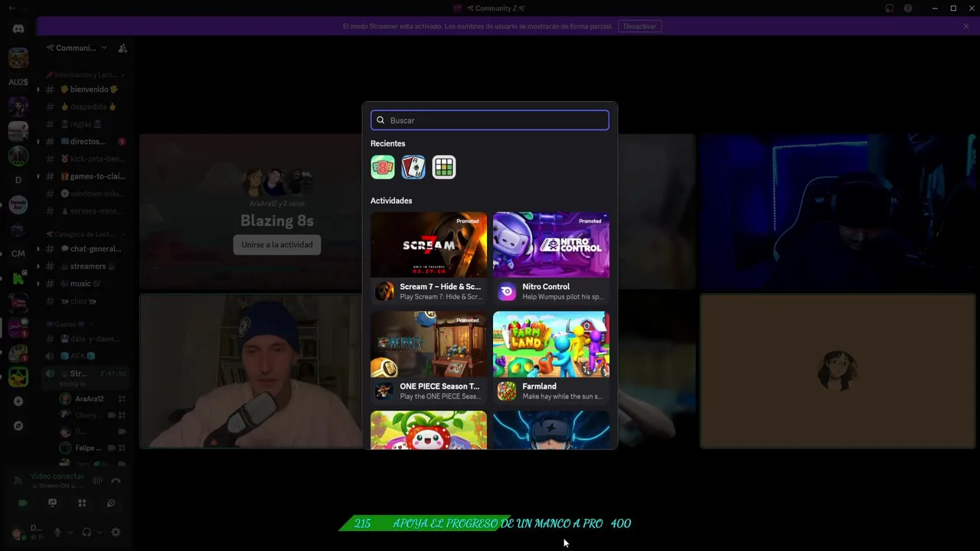Open the despedida channel

click(84, 107)
